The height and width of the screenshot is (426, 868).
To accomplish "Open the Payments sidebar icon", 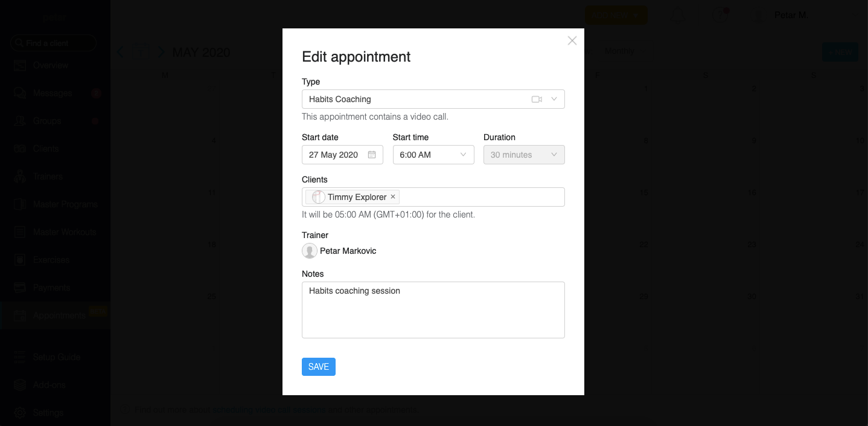I will tap(20, 288).
